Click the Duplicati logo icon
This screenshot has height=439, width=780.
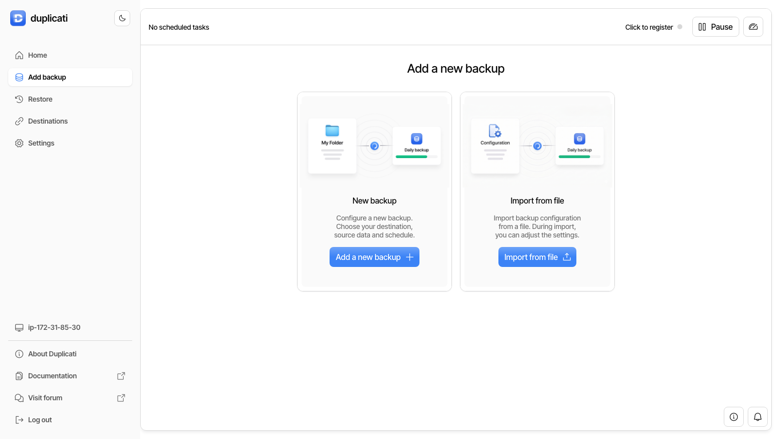pos(18,18)
